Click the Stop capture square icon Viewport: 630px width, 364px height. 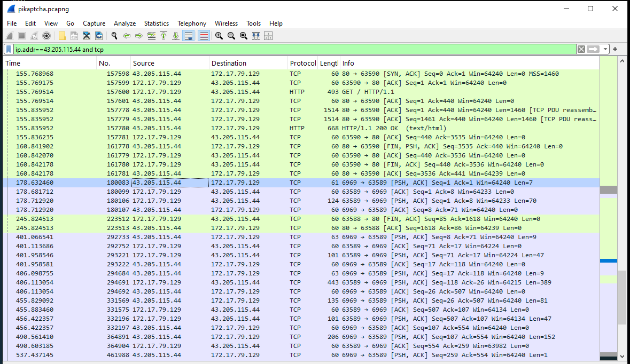[22, 36]
